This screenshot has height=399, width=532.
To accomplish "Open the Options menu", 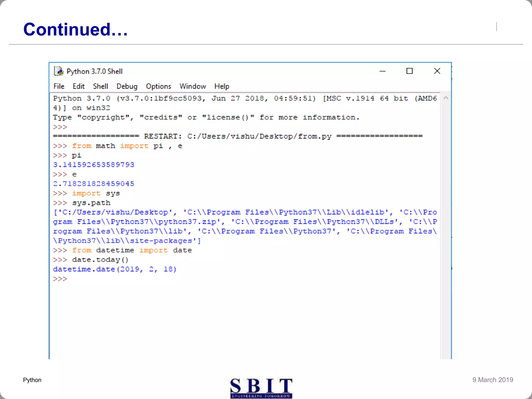I will [x=158, y=86].
